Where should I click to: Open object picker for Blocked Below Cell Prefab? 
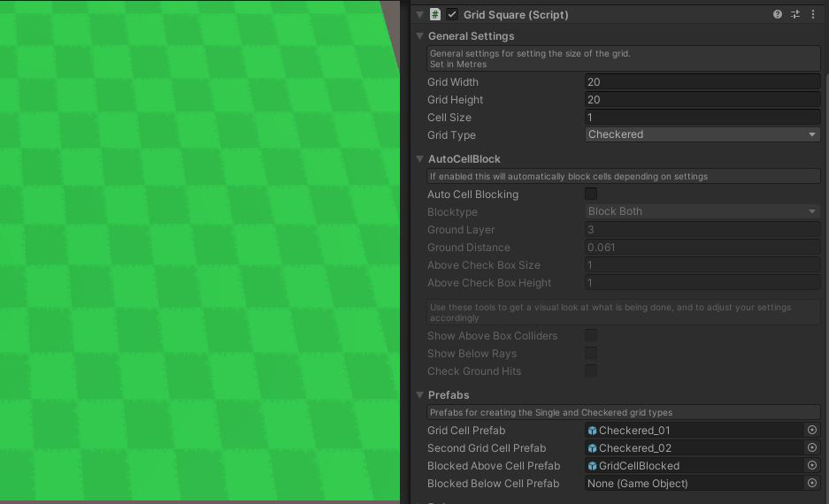(812, 483)
